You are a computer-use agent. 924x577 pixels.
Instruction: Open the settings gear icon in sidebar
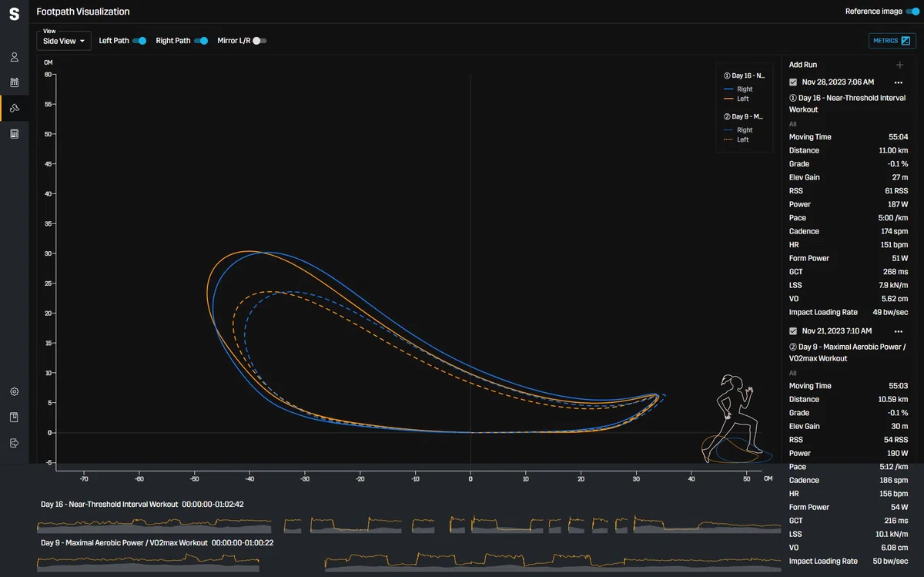(14, 391)
